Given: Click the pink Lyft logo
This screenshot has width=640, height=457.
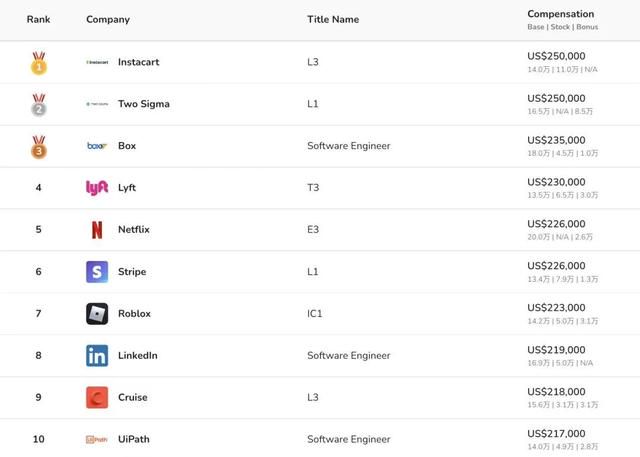Looking at the screenshot, I should [x=97, y=188].
